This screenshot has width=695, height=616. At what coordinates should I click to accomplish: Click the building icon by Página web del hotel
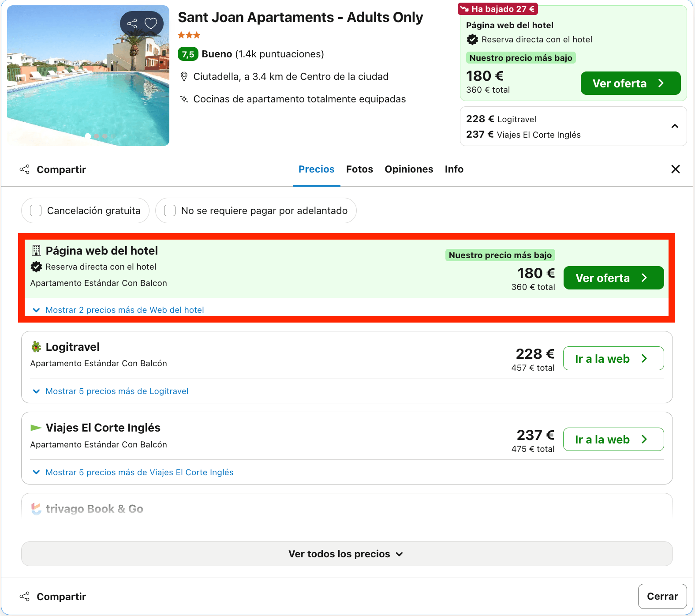36,251
